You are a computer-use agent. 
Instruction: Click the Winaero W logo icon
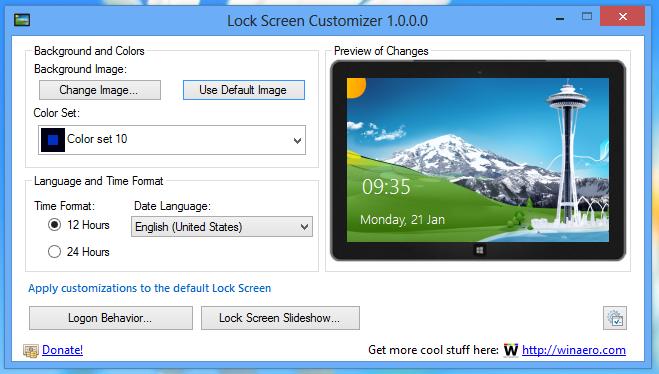tap(511, 350)
